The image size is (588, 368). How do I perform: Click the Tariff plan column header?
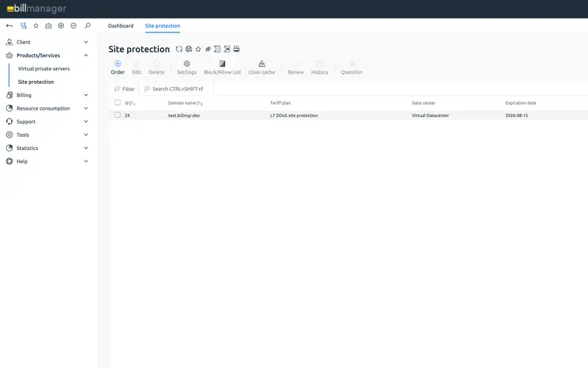click(x=281, y=103)
